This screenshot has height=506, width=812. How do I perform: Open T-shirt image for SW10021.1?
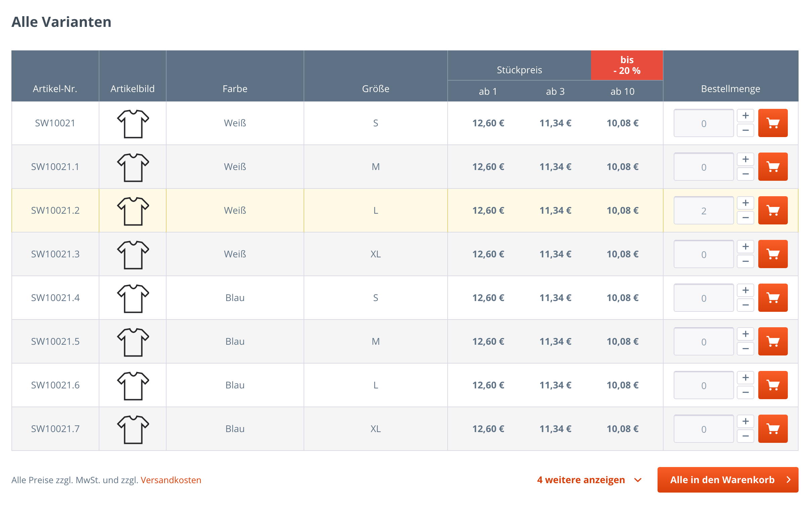[133, 167]
